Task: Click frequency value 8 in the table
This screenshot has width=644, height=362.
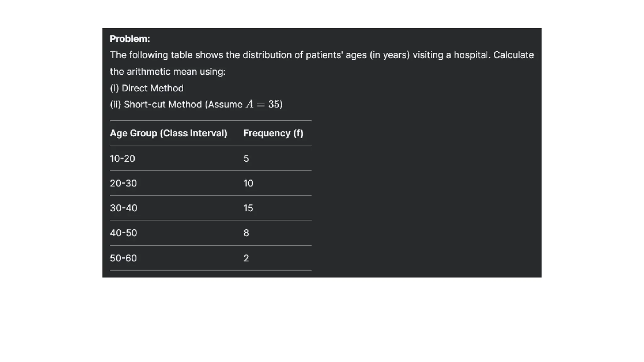Action: (246, 233)
